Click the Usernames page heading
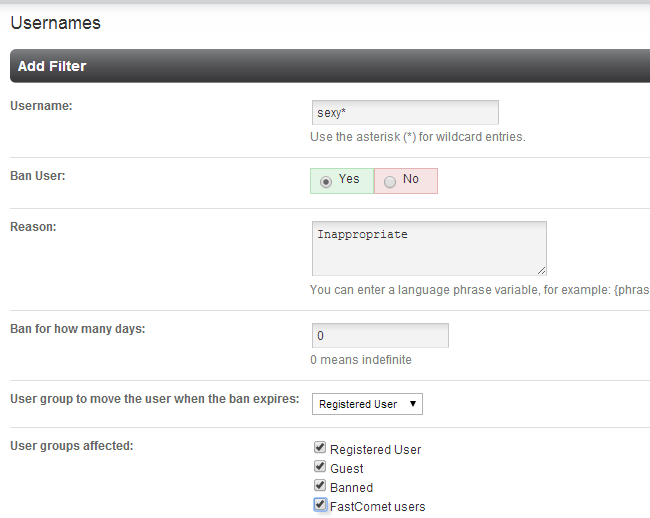 point(56,23)
